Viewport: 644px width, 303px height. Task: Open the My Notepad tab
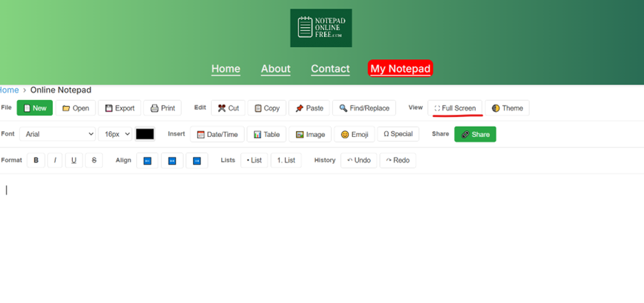point(400,68)
